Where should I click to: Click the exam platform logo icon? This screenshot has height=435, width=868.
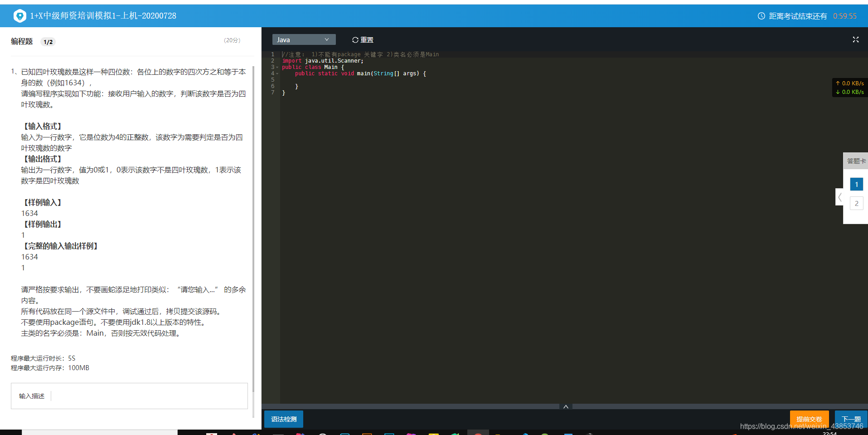19,16
